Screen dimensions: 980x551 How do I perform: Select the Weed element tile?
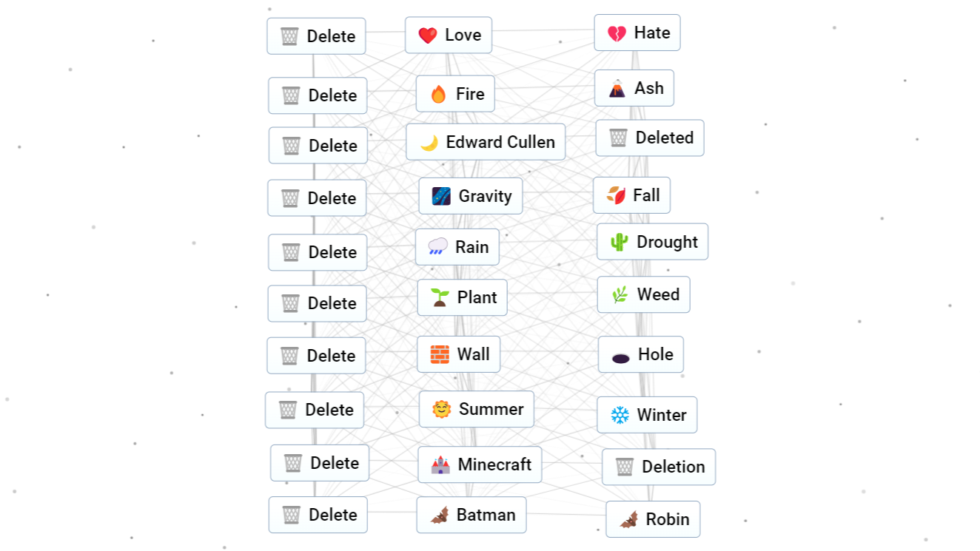coord(643,294)
